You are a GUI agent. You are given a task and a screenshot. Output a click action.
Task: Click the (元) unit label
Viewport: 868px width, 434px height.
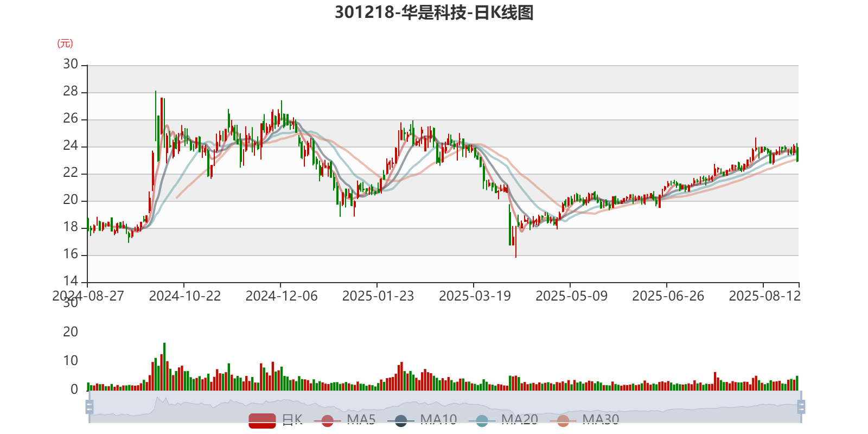click(x=65, y=43)
